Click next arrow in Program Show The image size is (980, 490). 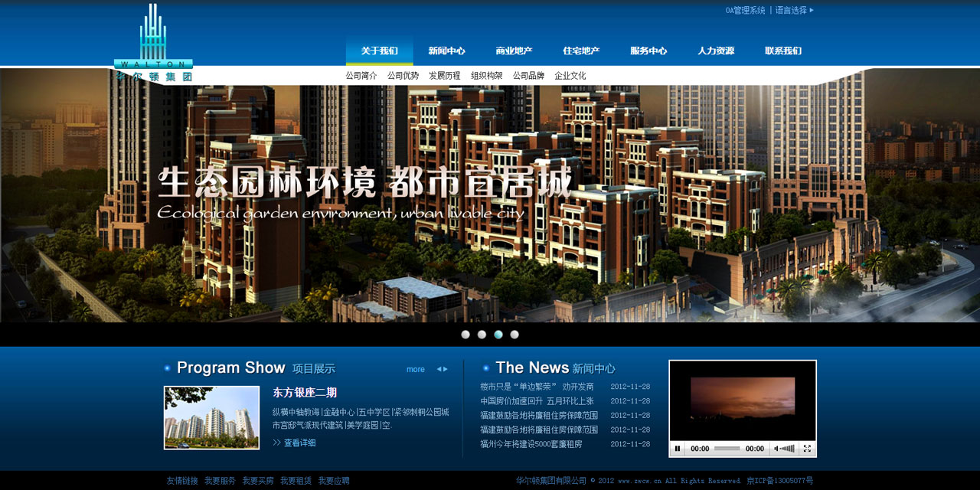(x=446, y=369)
